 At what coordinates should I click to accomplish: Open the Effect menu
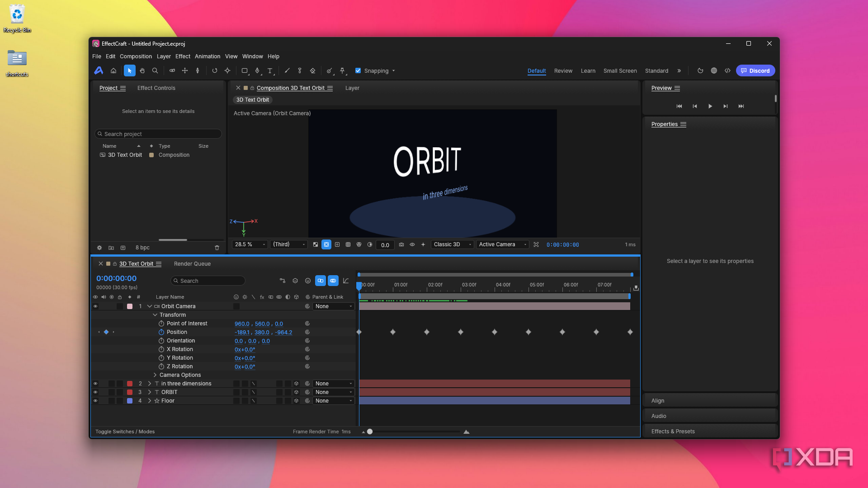tap(183, 56)
